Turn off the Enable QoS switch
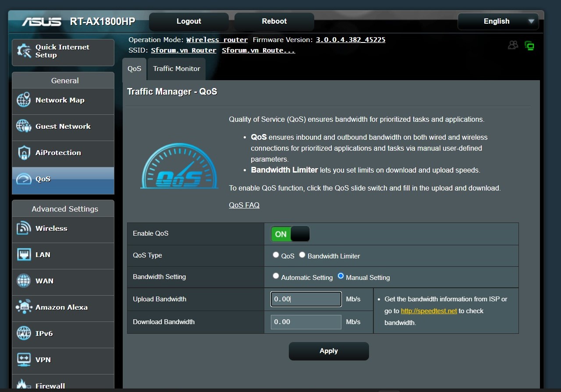 click(290, 234)
